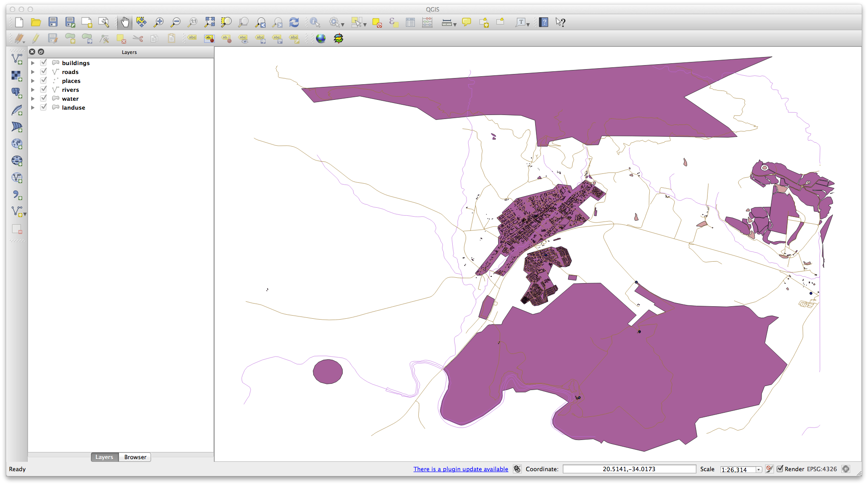Open the Scale dropdown arrow
Viewport: 868px width, 485px height.
[758, 469]
